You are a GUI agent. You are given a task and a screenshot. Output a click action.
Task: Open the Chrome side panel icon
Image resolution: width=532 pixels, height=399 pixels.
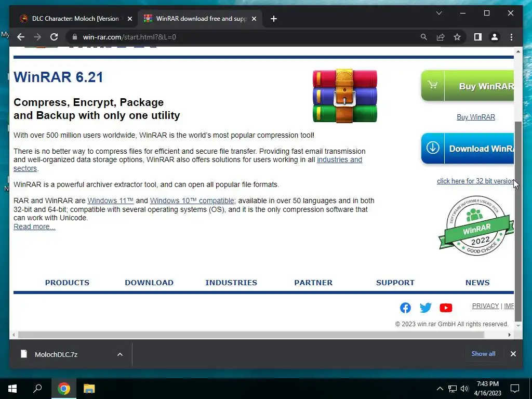[x=478, y=37]
